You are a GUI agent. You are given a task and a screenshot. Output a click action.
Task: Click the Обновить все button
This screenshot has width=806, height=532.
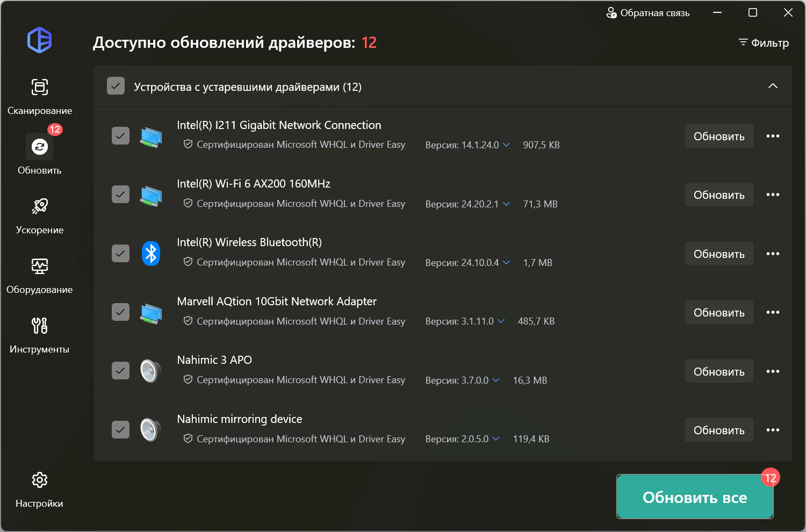[x=695, y=497]
